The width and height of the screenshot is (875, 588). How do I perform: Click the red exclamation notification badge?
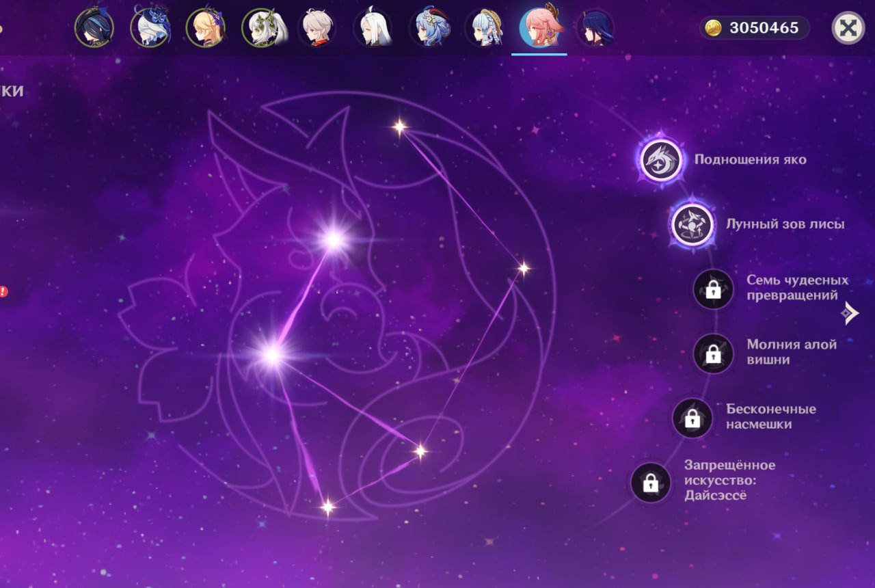tap(3, 292)
